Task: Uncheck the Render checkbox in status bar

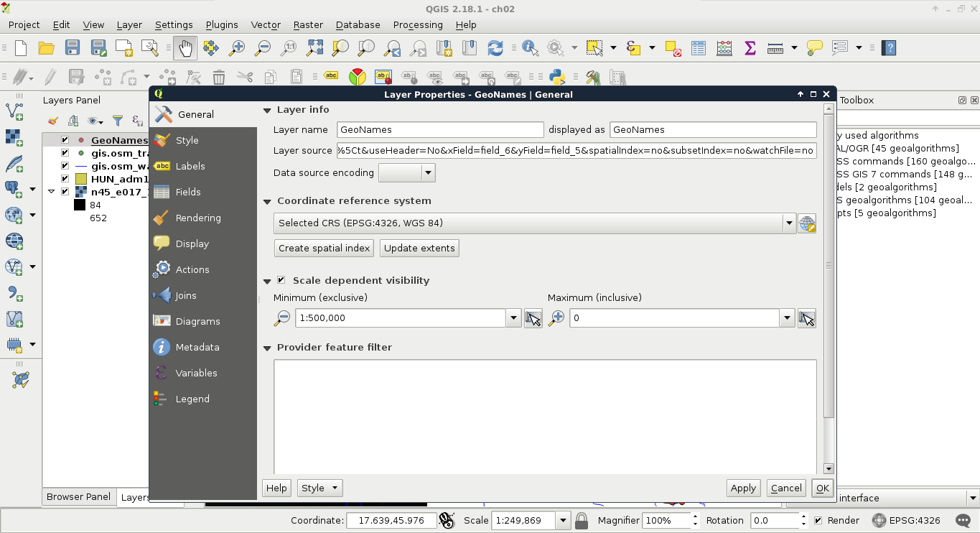Action: pyautogui.click(x=818, y=521)
